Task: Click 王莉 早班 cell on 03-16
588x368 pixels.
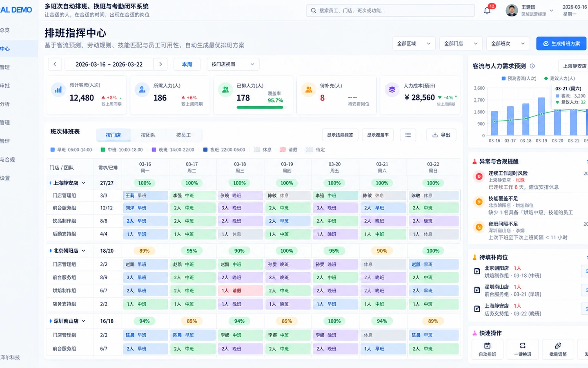Action: click(145, 195)
